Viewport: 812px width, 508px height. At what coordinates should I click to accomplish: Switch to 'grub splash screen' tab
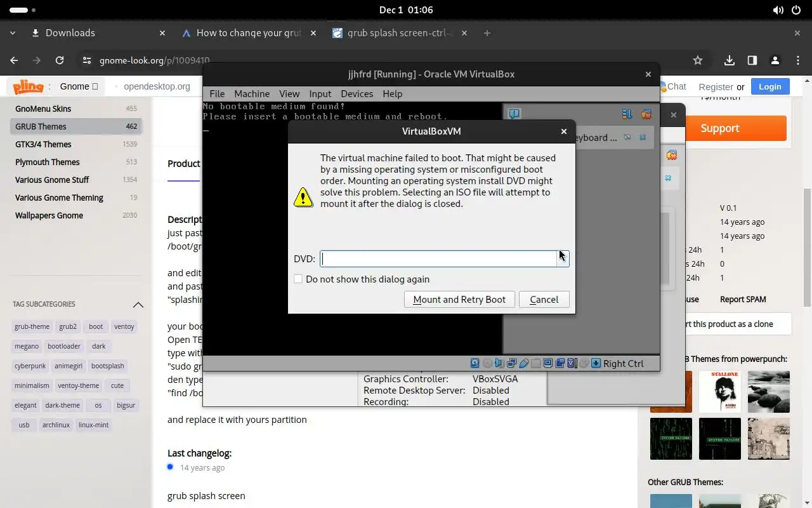tap(400, 33)
